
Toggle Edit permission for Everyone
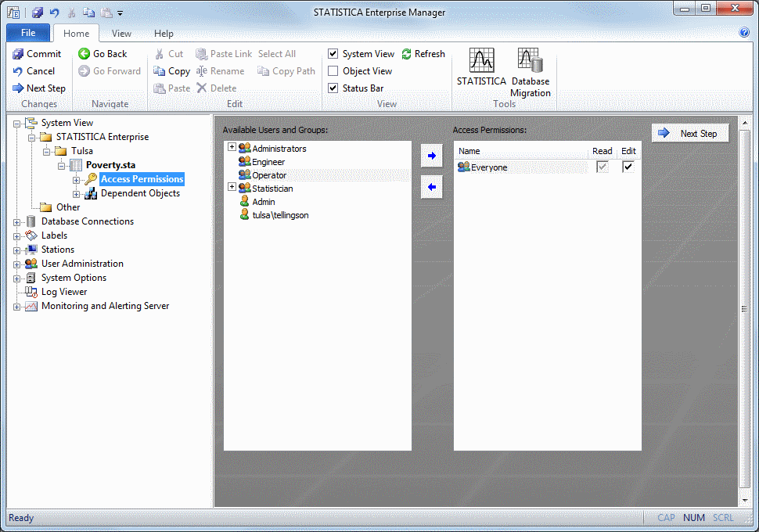pos(628,167)
